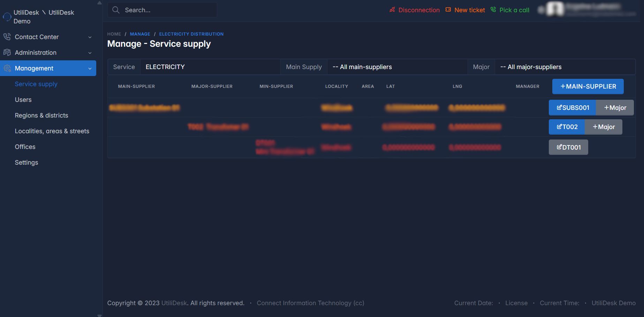Click the search magnifier icon

(x=116, y=10)
